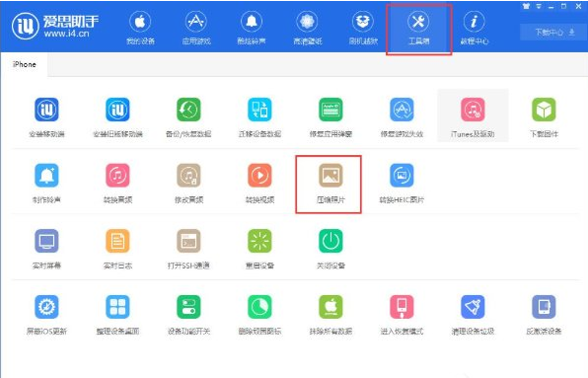Open Edit Audio (修改音频) tool
The height and width of the screenshot is (378, 588).
[188, 183]
